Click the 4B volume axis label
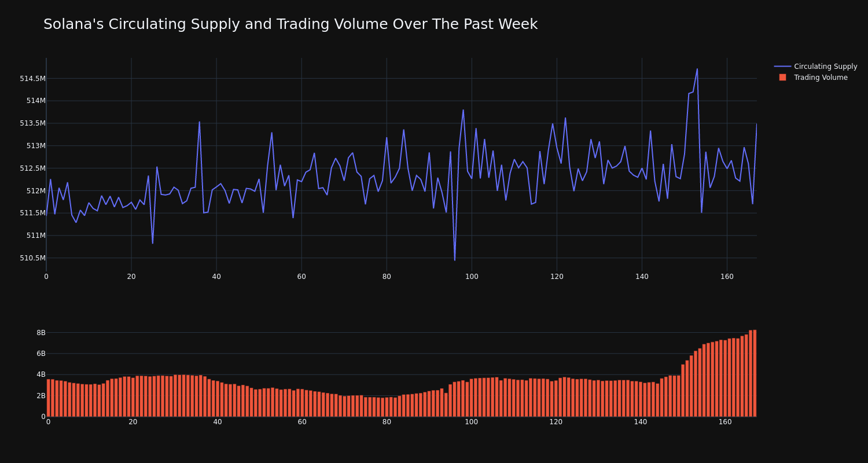 (41, 374)
